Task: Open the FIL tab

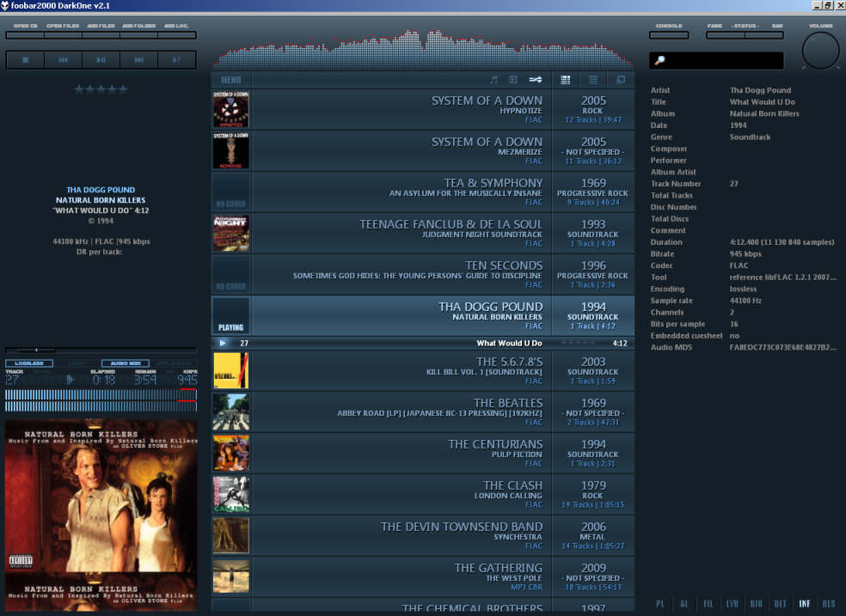Action: pyautogui.click(x=708, y=604)
